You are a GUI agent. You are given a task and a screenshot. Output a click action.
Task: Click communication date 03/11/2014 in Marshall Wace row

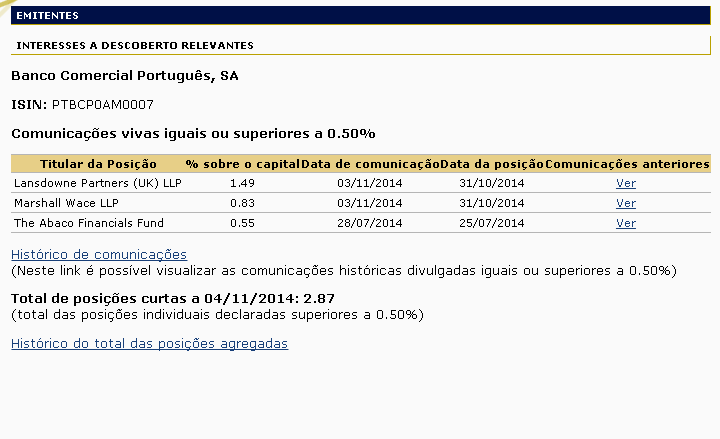click(x=370, y=203)
